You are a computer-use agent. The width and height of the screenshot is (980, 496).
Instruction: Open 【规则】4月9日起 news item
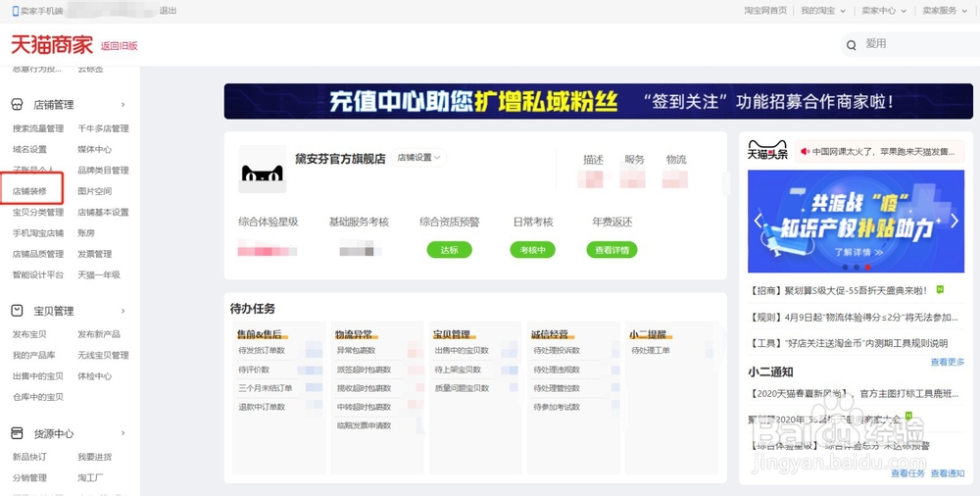(854, 318)
